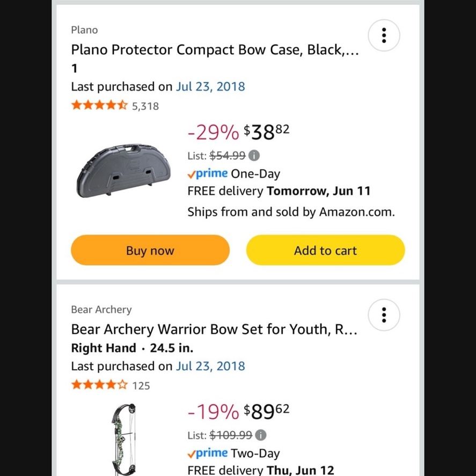Open the Plano bow case three-dot menu
Viewport: 476px width, 476px height.
coord(384,35)
